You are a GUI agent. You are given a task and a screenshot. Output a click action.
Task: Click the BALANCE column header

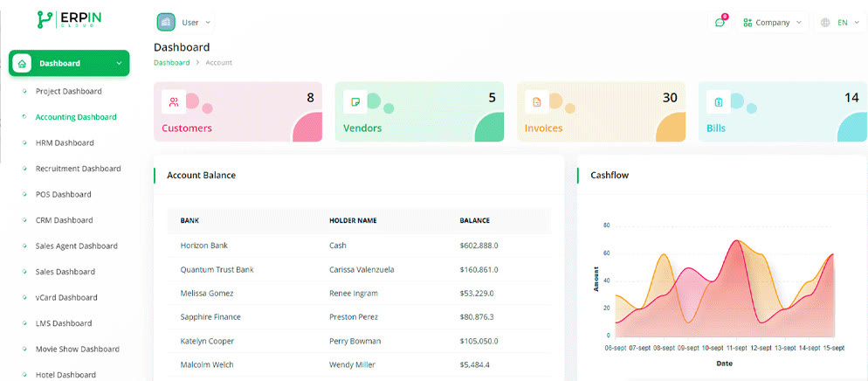[x=474, y=220]
